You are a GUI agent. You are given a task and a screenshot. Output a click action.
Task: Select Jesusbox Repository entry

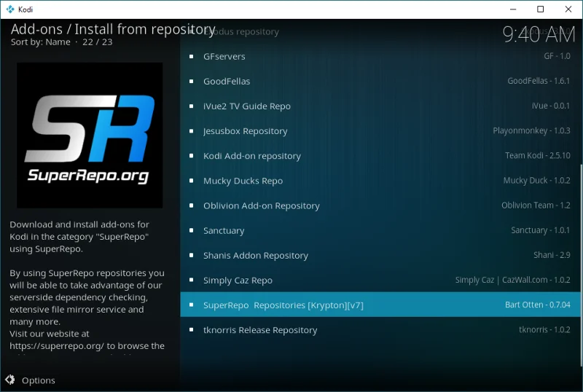(380, 131)
